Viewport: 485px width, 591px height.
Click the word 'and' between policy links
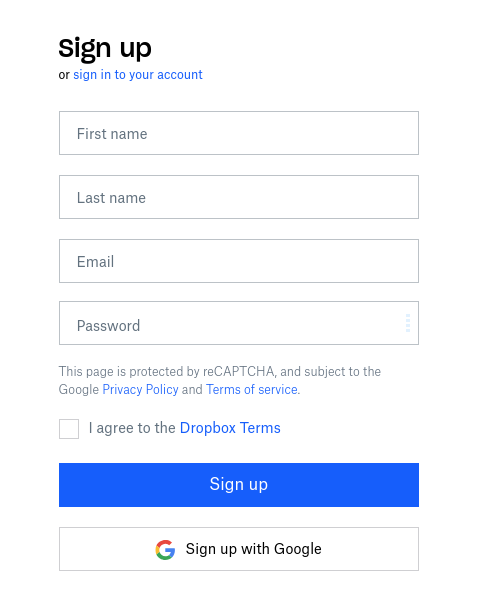pos(192,389)
